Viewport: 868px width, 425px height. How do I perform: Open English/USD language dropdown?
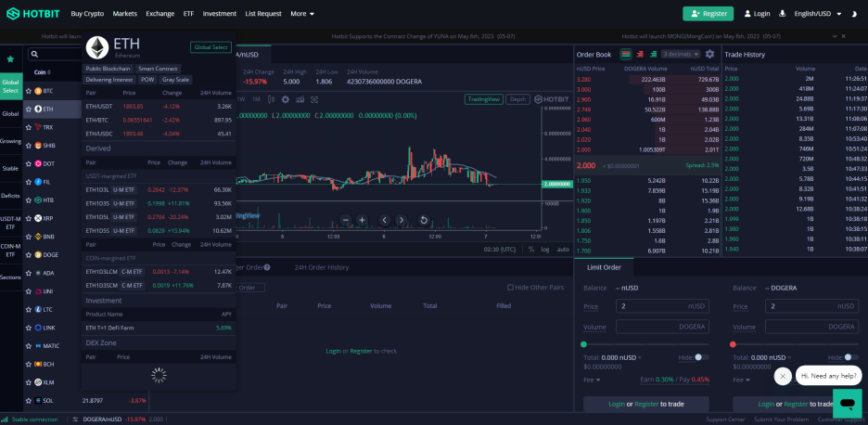[818, 14]
